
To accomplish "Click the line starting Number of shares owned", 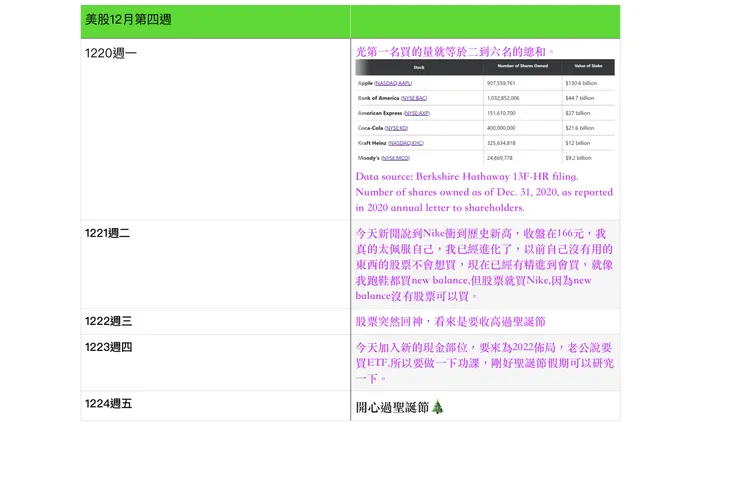I will [x=484, y=192].
